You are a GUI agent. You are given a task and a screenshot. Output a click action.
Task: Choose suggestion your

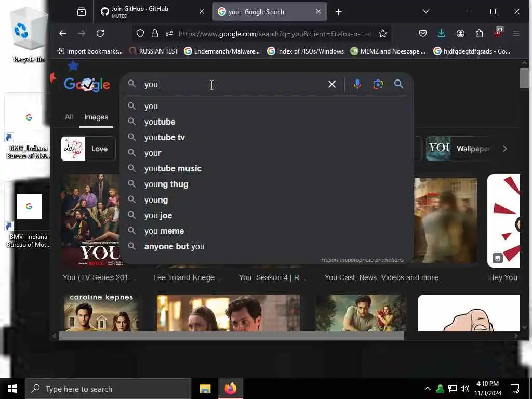coord(267,153)
